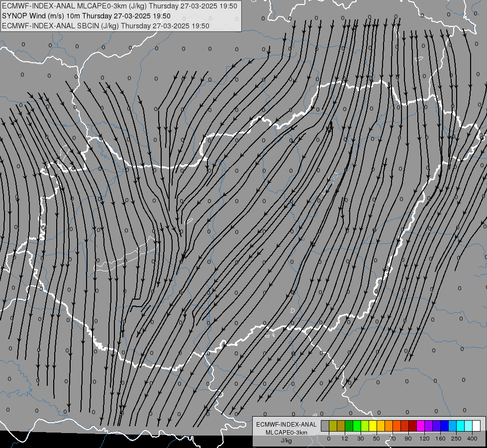Select the white legend swatch

[x=476, y=426]
